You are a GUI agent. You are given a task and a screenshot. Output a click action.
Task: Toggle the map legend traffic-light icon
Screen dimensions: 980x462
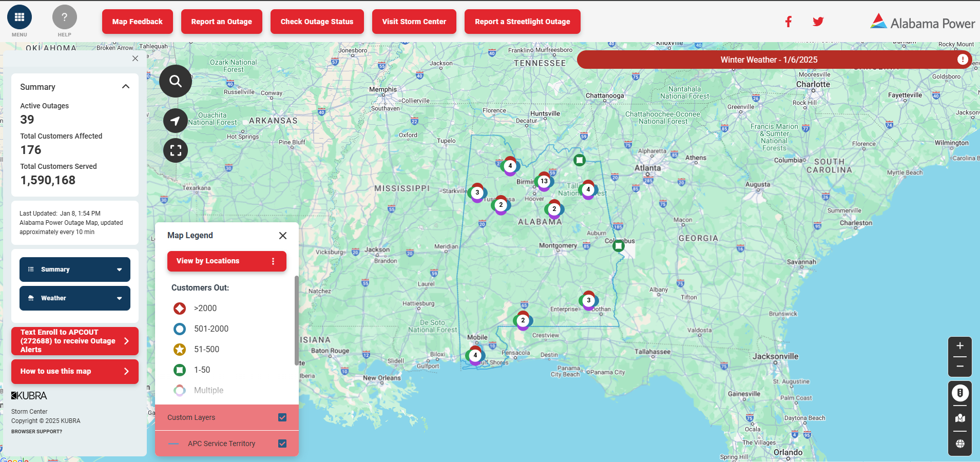(960, 393)
